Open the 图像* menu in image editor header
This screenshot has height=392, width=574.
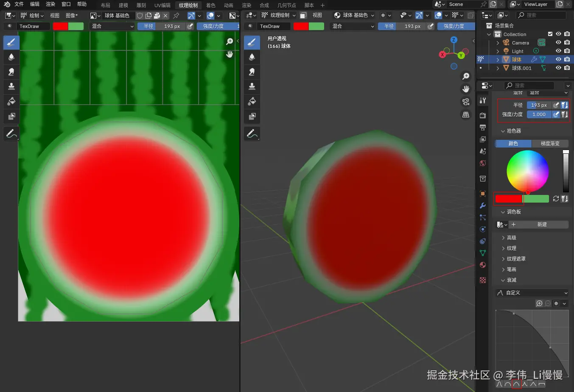[72, 15]
